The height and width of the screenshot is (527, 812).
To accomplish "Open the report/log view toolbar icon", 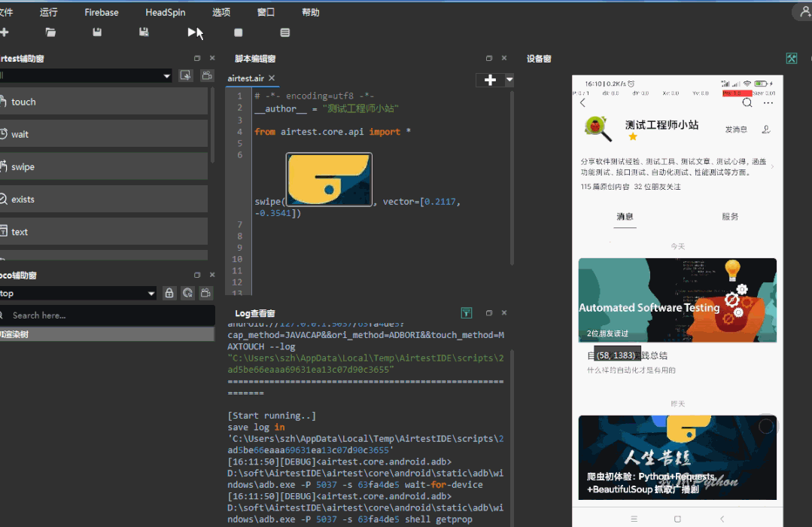I will [x=284, y=32].
